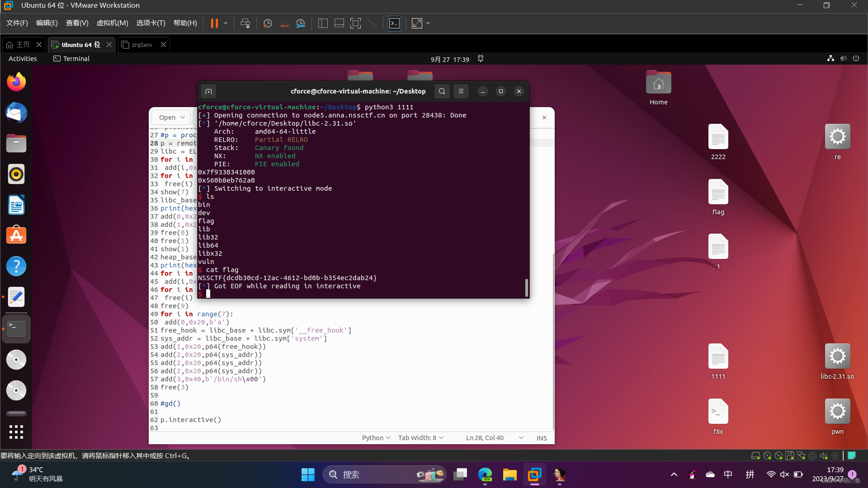Click the VMware pause virtual machine icon

(x=214, y=23)
